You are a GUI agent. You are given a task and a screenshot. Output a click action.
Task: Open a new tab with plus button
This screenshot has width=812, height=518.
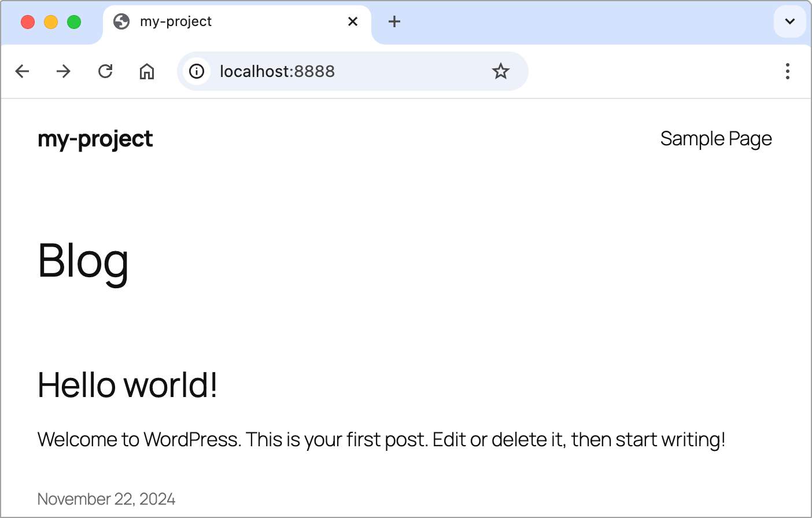tap(394, 22)
